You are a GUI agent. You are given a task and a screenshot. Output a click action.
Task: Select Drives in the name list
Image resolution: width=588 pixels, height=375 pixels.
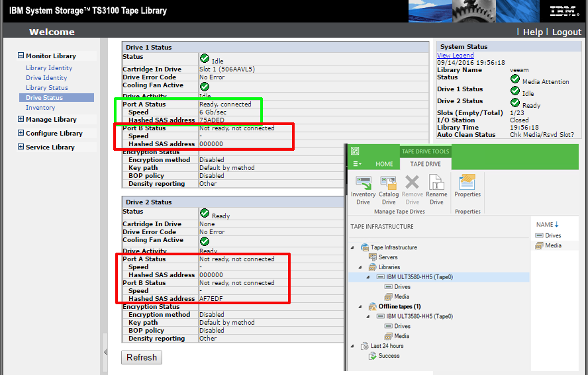click(548, 235)
